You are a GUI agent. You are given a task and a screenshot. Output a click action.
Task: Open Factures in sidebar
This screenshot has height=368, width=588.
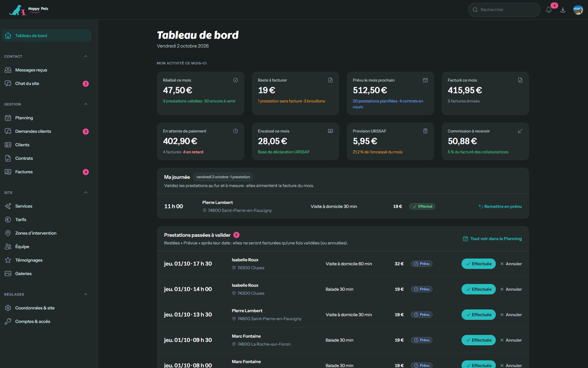click(x=47, y=172)
